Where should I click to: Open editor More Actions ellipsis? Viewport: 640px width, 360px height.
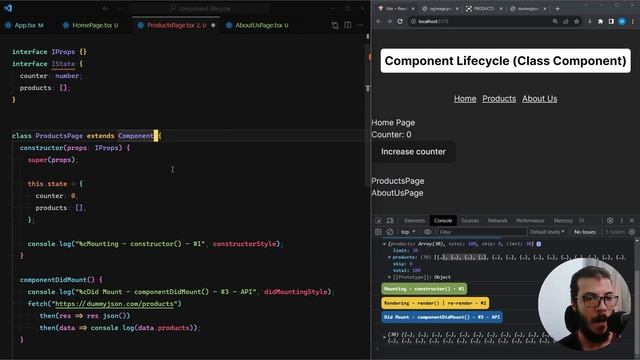360,25
